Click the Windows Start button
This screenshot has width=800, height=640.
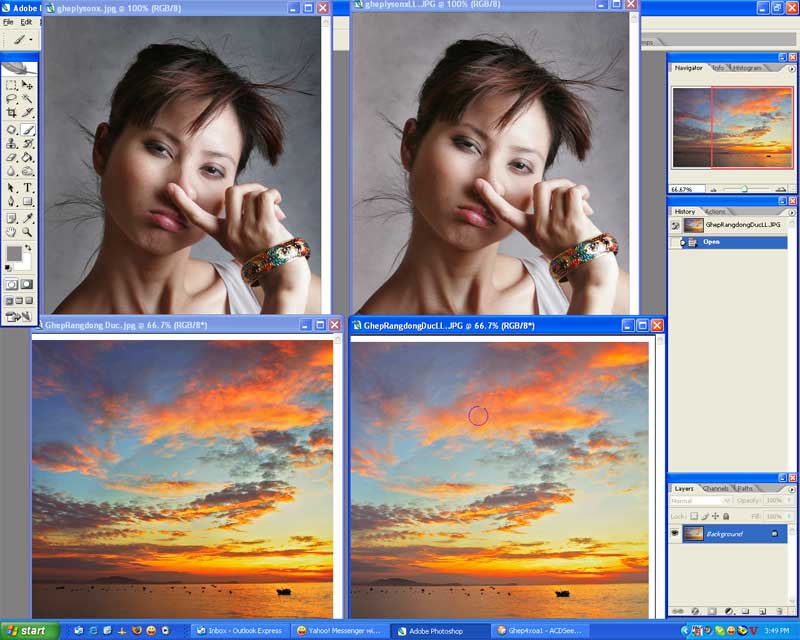click(32, 631)
